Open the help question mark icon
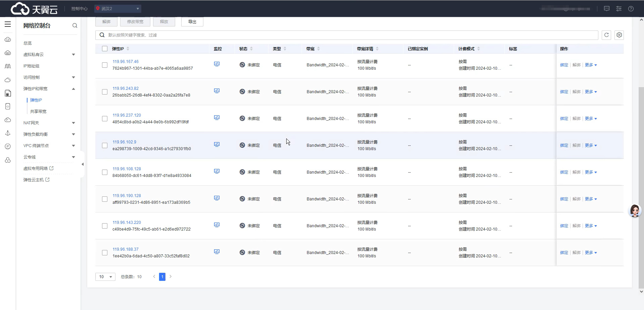Screen dimensions: 644x310 click(631, 9)
